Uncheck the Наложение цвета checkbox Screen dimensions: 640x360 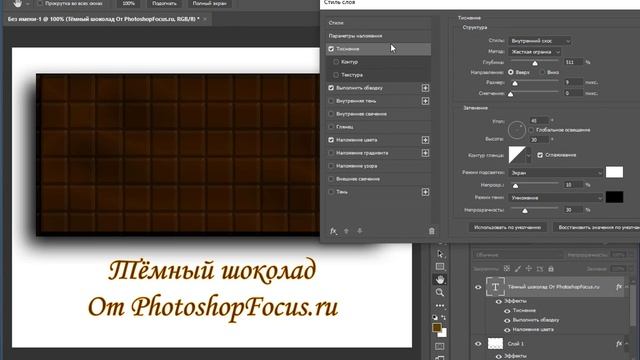(331, 140)
